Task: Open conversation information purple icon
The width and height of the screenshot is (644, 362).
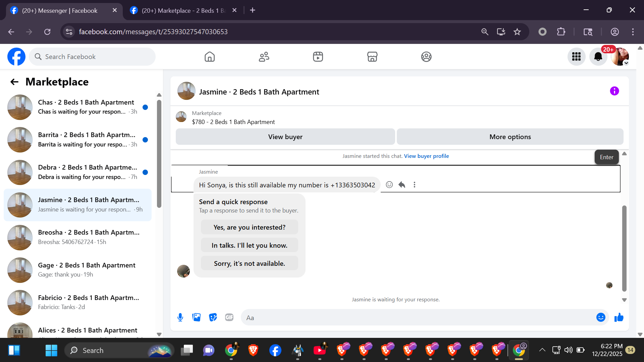Action: coord(614,91)
